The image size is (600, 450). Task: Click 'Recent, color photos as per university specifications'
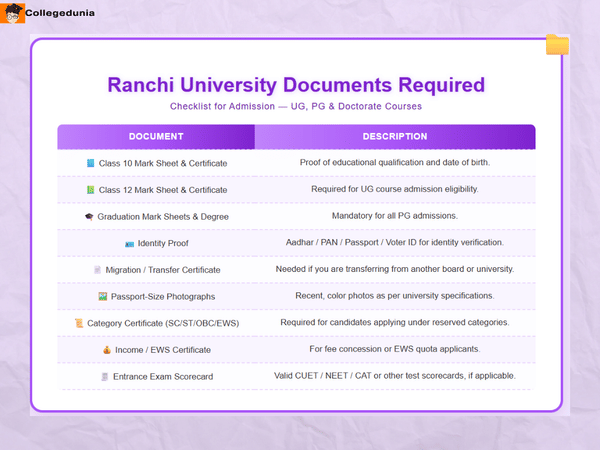coord(395,296)
